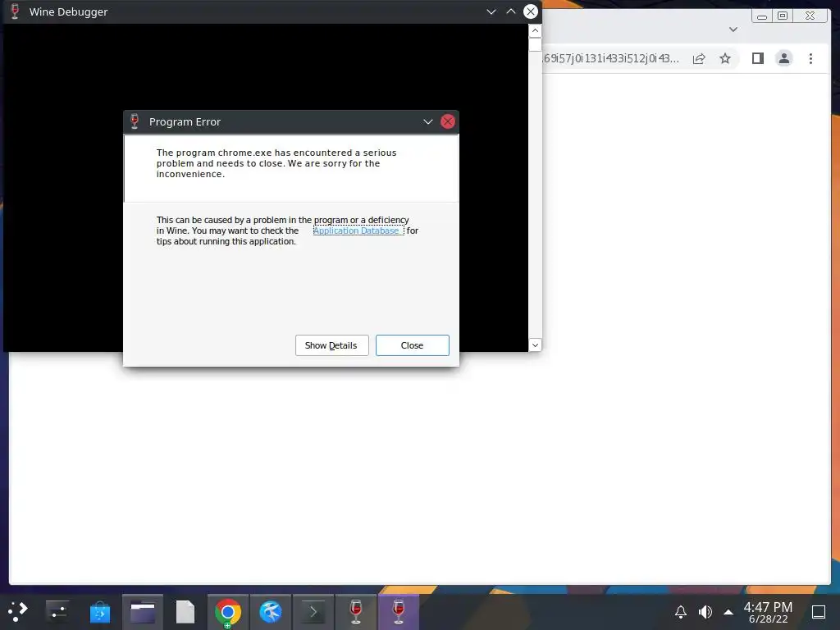Open the system settings sliders icon in the taskbar
Image resolution: width=840 pixels, height=630 pixels.
tap(57, 611)
